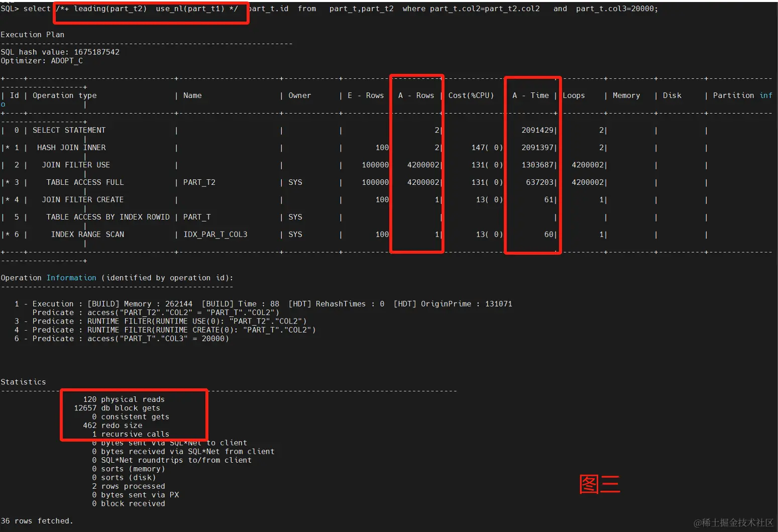778x532 pixels.
Task: Select the Owner column header
Action: point(299,95)
